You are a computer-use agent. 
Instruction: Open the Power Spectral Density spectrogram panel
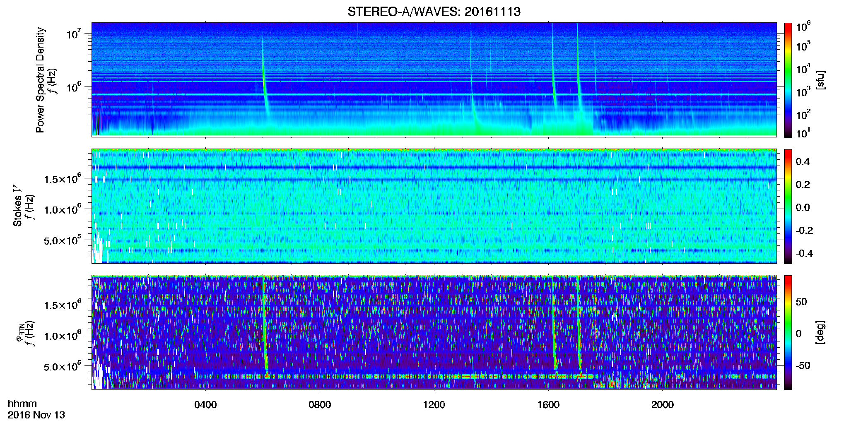tap(434, 79)
